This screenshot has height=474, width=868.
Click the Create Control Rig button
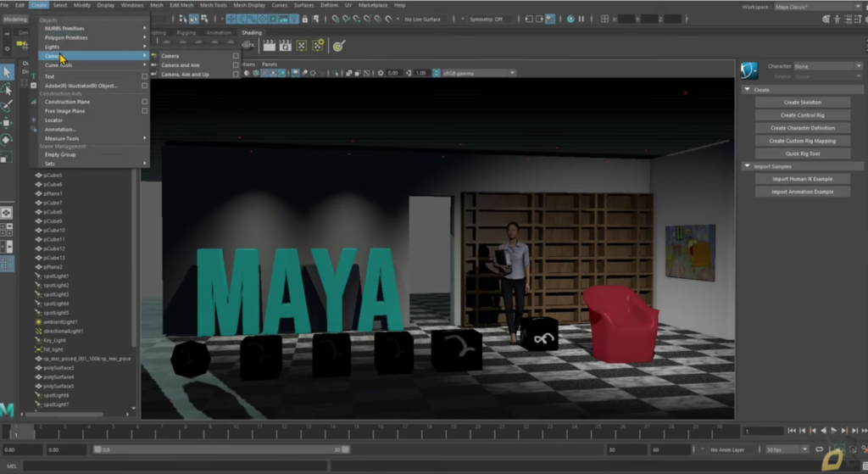(802, 115)
